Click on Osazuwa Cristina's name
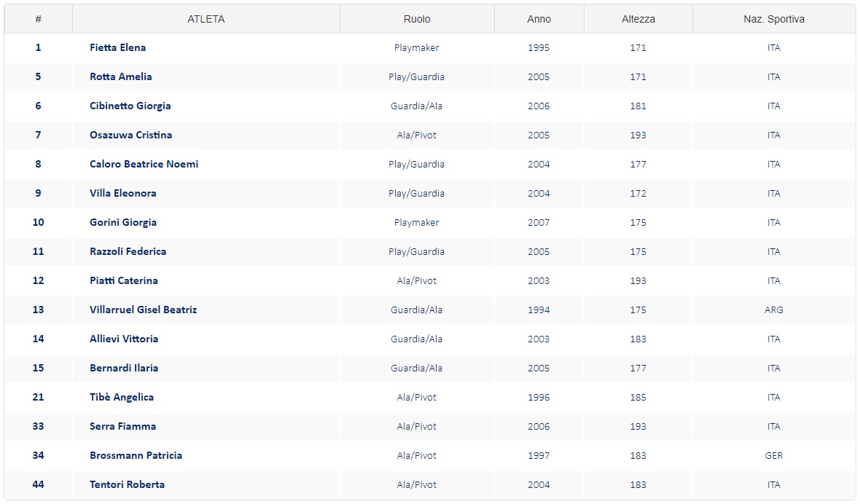860x504 pixels. 131,135
